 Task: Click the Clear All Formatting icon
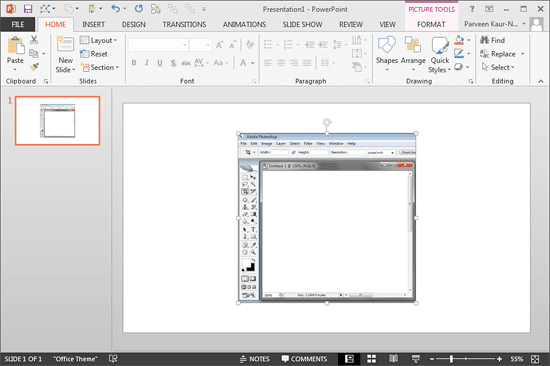click(250, 45)
